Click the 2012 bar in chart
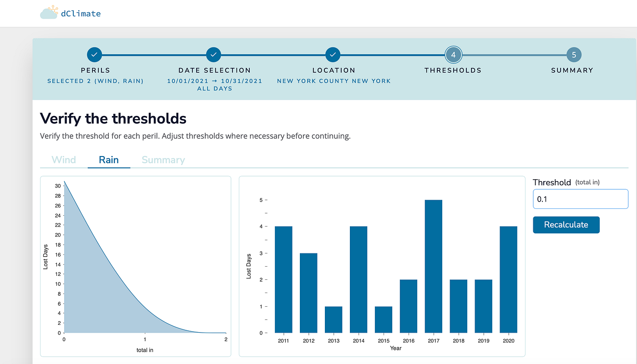637x364 pixels. 308,293
